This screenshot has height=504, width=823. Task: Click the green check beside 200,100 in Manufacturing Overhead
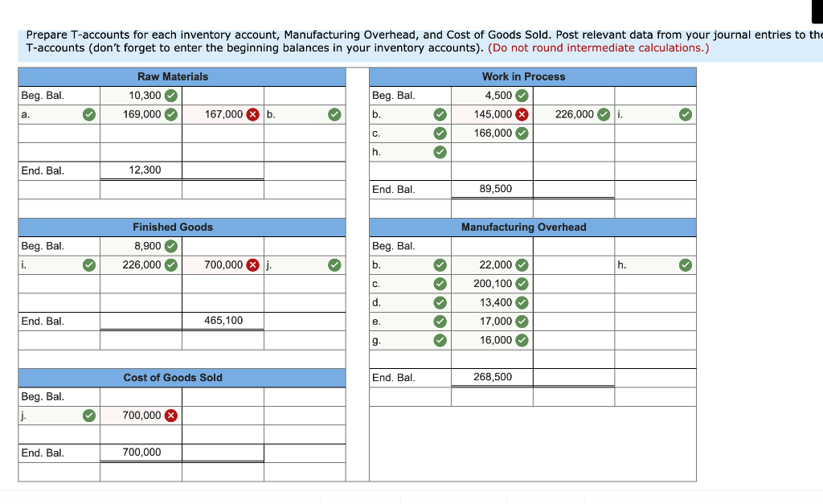click(522, 284)
